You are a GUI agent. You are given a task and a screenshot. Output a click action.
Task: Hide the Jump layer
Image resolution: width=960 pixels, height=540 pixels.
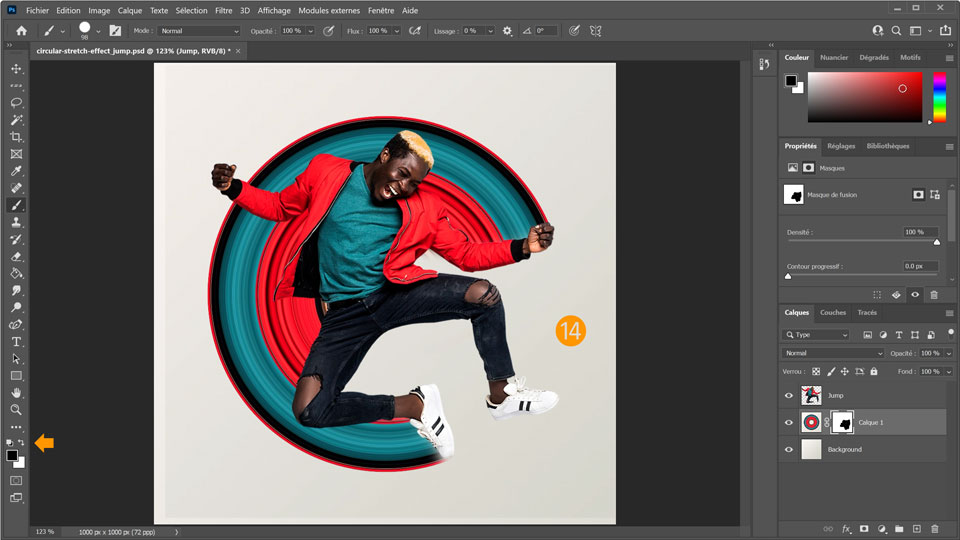coord(789,395)
